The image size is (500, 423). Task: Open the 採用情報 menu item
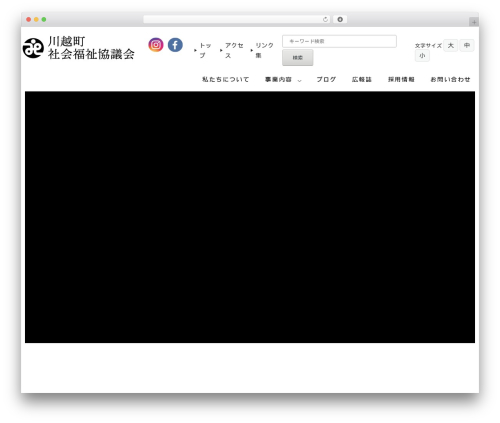[401, 79]
